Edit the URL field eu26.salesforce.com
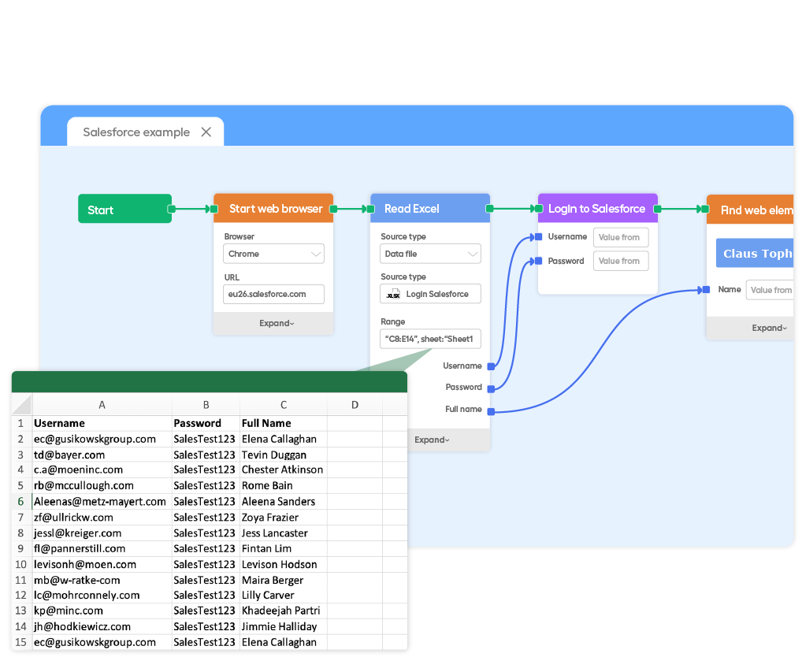Image resolution: width=802 pixels, height=672 pixels. 273,294
